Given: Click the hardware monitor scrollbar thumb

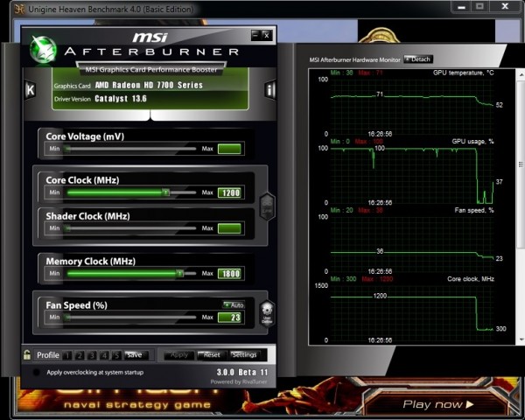Looking at the screenshot, I should [521, 164].
